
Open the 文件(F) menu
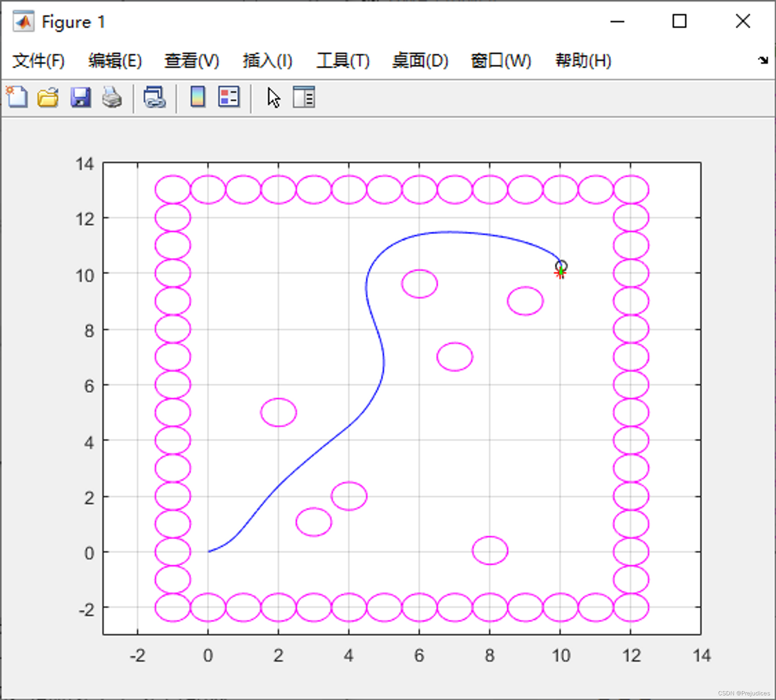pos(38,61)
